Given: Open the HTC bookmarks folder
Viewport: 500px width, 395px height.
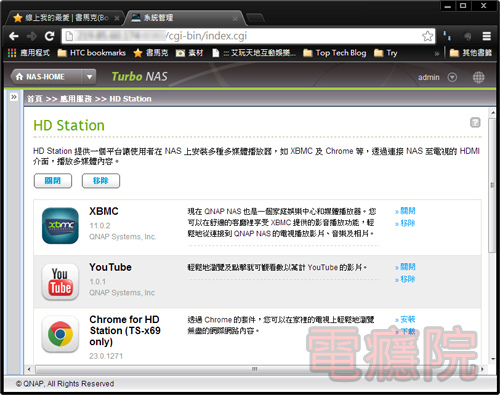Looking at the screenshot, I should pyautogui.click(x=92, y=53).
